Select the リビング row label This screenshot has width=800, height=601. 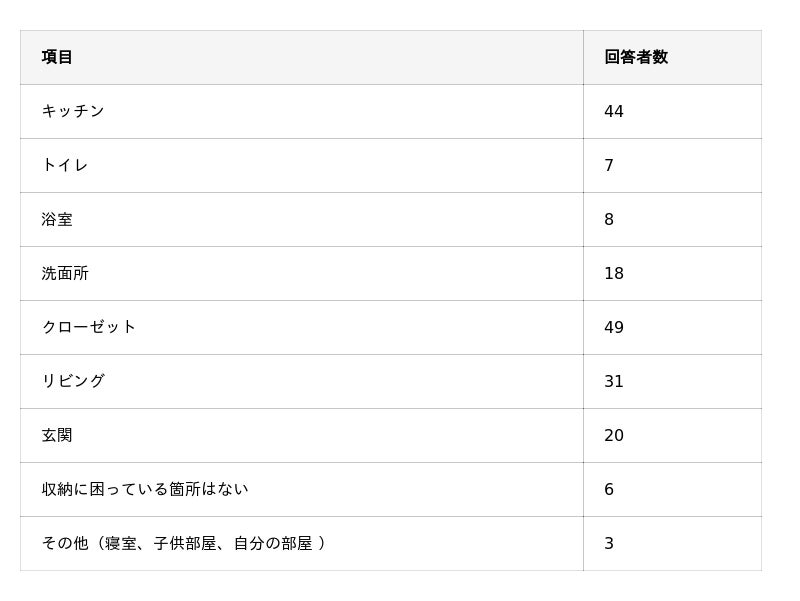point(73,381)
